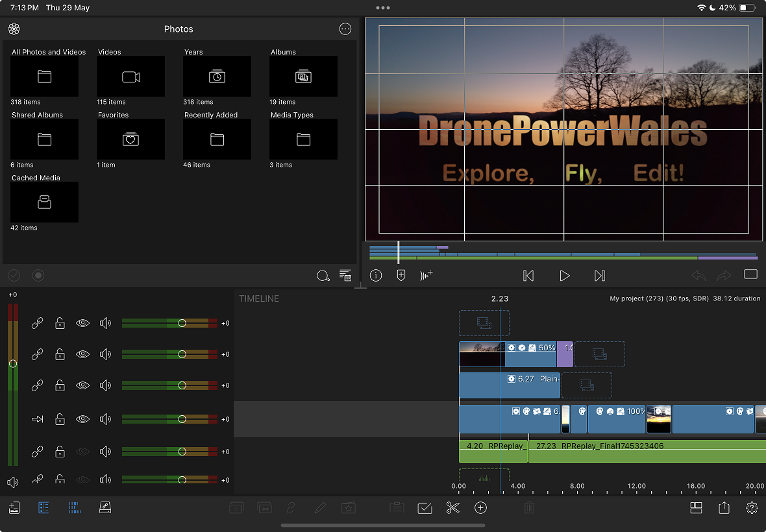This screenshot has width=766, height=532.
Task: Show the preview fullscreen
Action: click(x=750, y=274)
